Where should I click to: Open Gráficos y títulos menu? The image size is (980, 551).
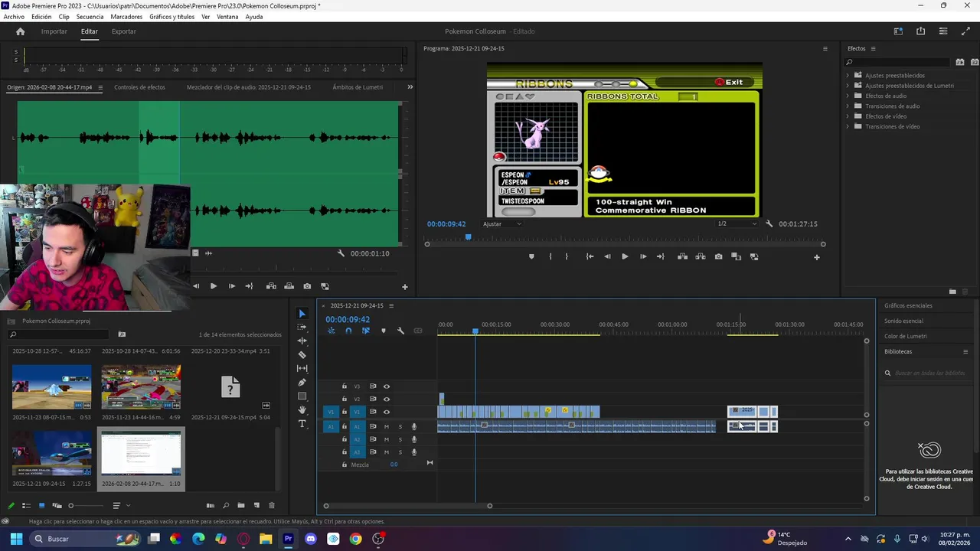point(171,17)
